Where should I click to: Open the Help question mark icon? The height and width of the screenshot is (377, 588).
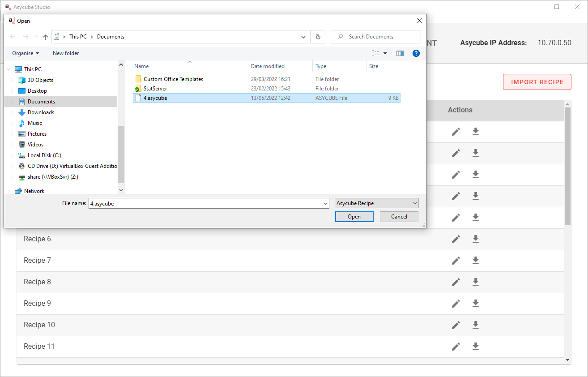[x=416, y=53]
